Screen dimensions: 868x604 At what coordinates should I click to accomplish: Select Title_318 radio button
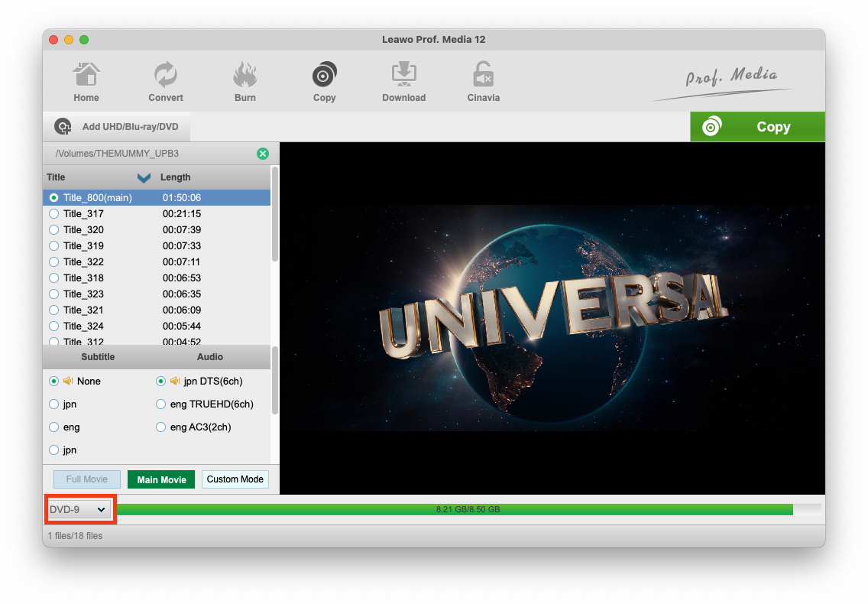pos(53,278)
